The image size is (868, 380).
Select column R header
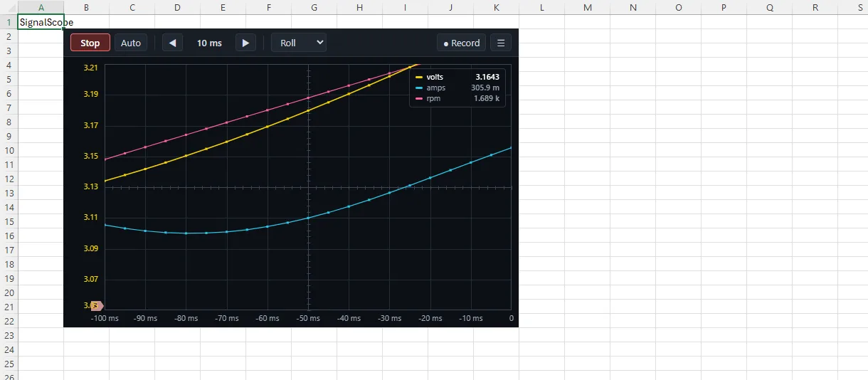coord(815,7)
